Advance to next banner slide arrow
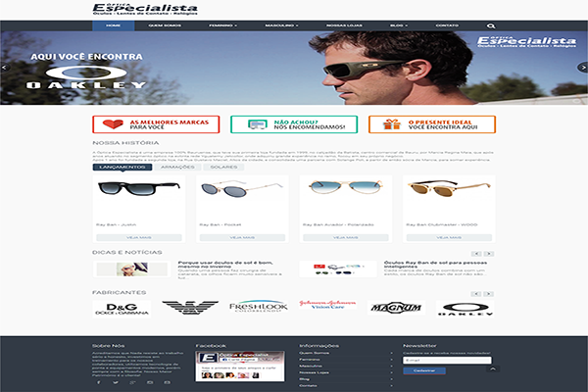 [x=583, y=68]
